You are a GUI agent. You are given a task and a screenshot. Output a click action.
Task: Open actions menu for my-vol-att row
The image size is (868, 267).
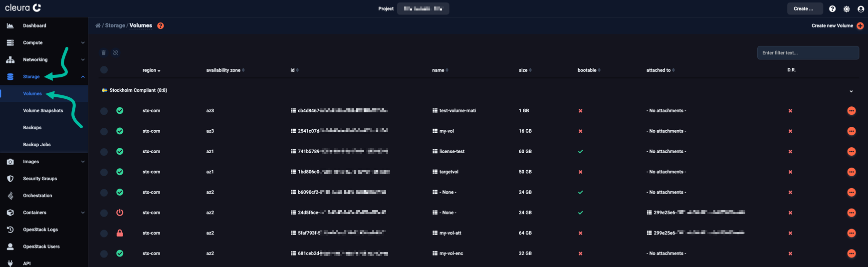coord(852,233)
